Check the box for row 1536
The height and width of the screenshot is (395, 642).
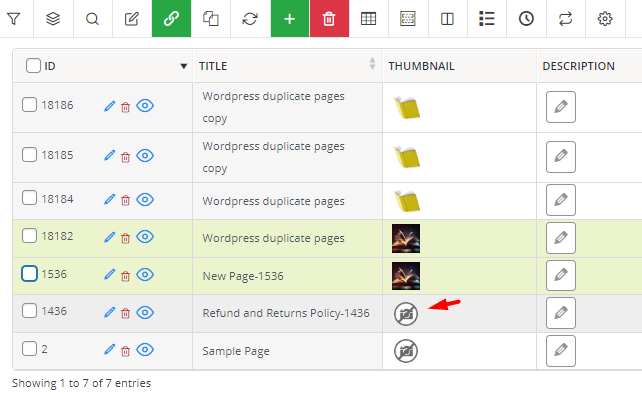point(29,273)
